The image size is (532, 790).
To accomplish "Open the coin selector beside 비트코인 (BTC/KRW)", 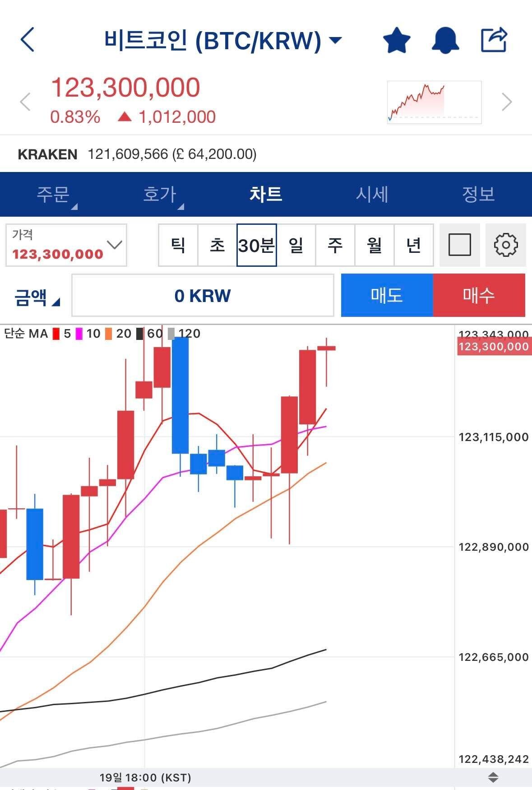I will (335, 40).
